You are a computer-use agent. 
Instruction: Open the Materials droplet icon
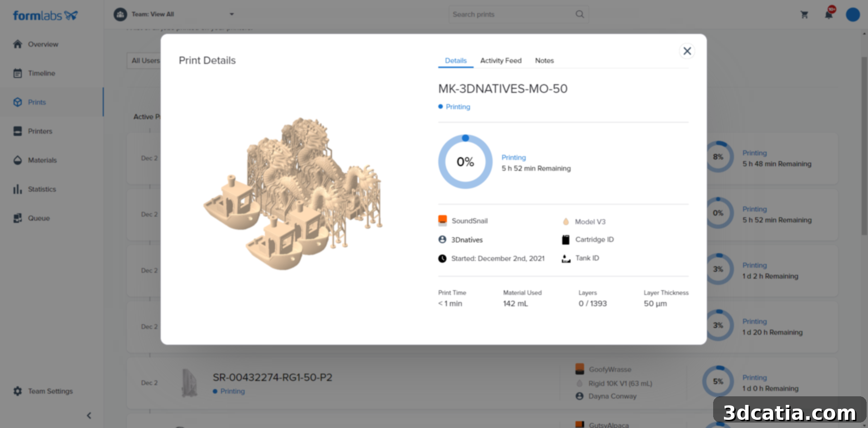pyautogui.click(x=18, y=160)
